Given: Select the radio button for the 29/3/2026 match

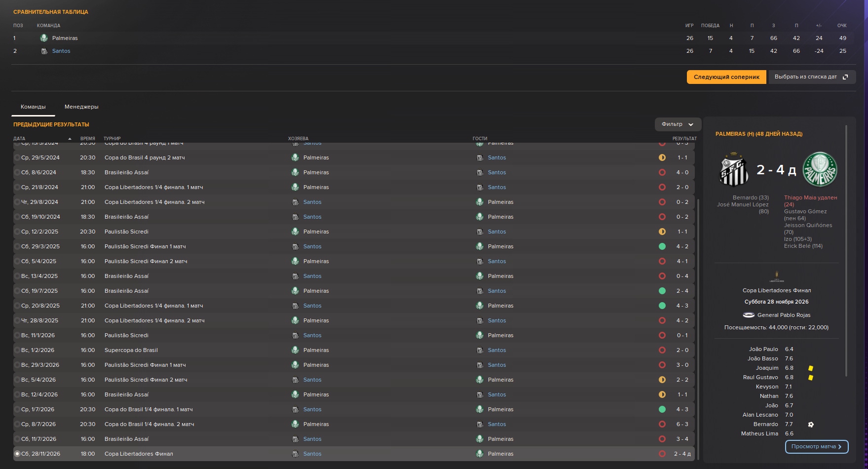Looking at the screenshot, I should (x=17, y=365).
